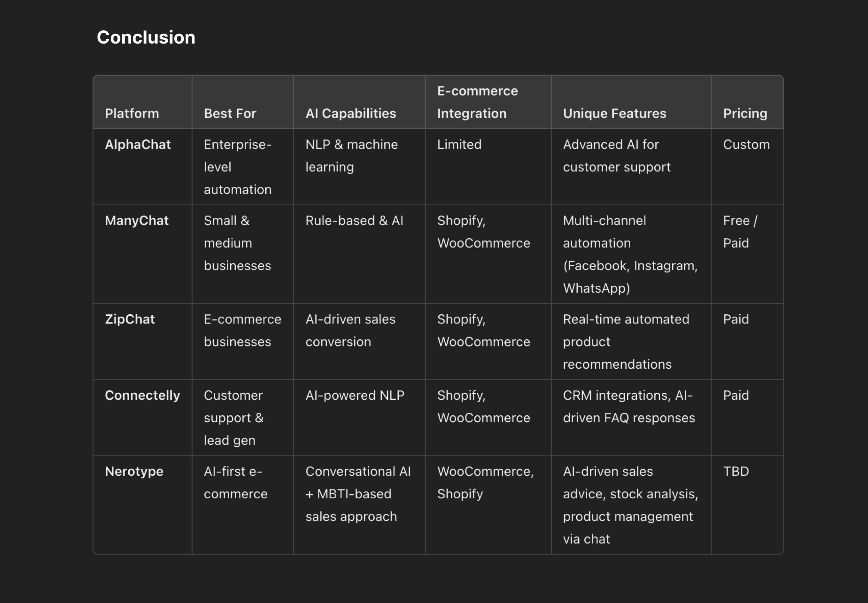Click the Pricing column header
This screenshot has height=603, width=868.
(745, 113)
